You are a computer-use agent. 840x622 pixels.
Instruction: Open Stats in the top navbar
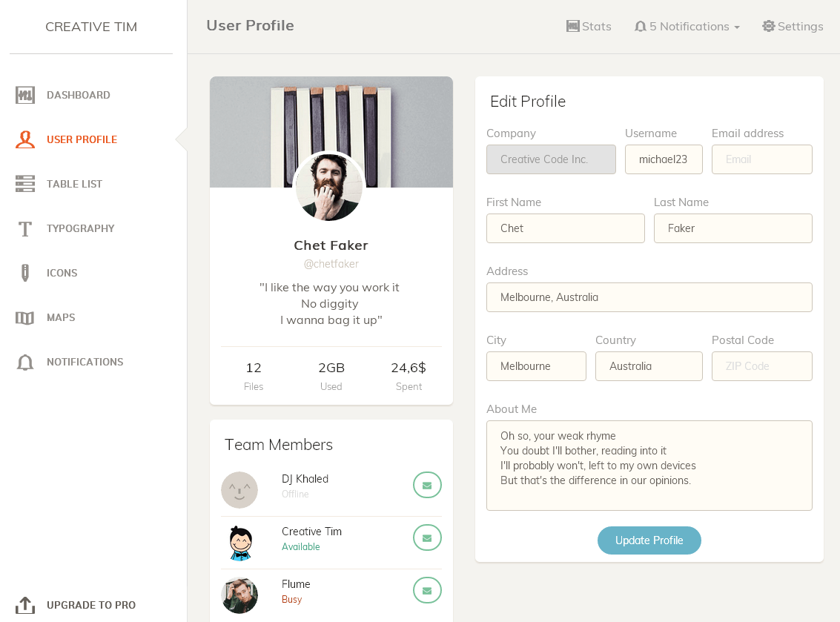pos(589,27)
